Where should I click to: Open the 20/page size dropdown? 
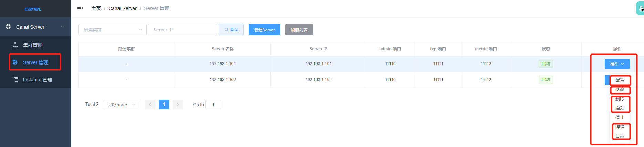121,105
